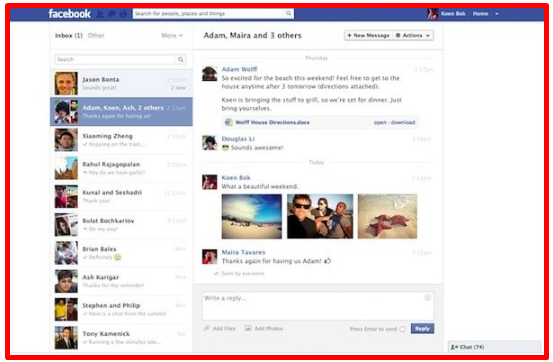Expand the More dropdown in inbox
The height and width of the screenshot is (362, 553).
tap(172, 35)
